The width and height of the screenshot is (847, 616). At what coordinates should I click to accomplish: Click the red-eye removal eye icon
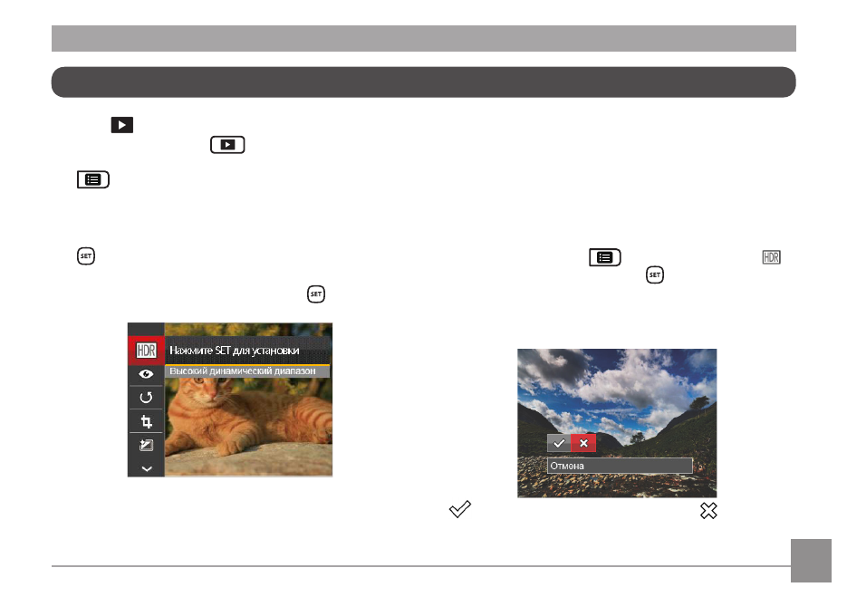(146, 374)
